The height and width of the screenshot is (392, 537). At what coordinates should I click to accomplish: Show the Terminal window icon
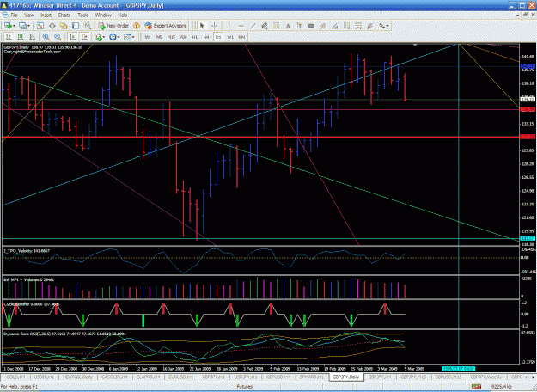(76, 26)
